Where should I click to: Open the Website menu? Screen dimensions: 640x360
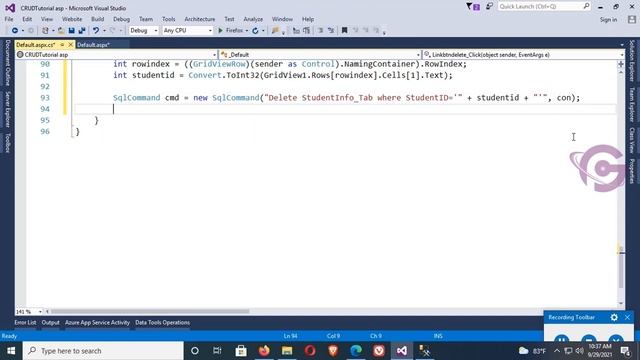(x=72, y=19)
